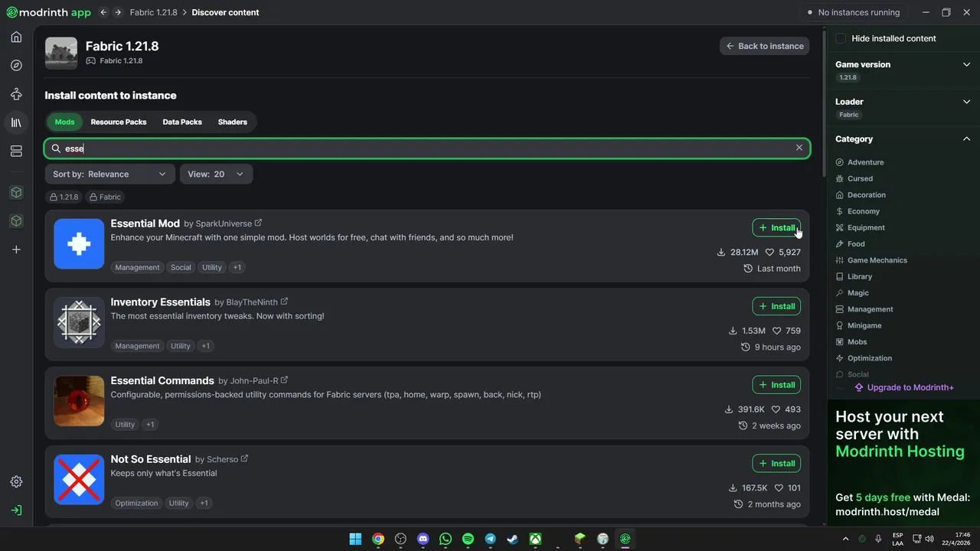Screen dimensions: 980x551
Task: Open Spotify from the taskbar
Action: (x=468, y=539)
